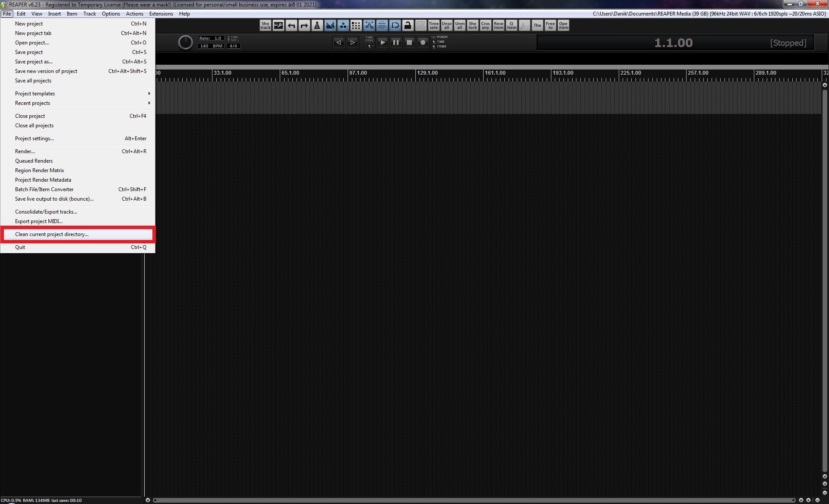
Task: Choose Clean current project directory...
Action: point(78,234)
